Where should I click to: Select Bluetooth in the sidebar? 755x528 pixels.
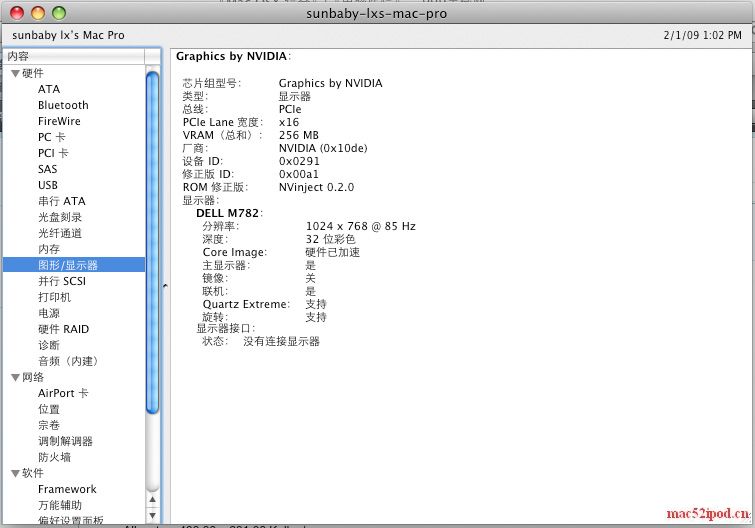click(x=63, y=105)
